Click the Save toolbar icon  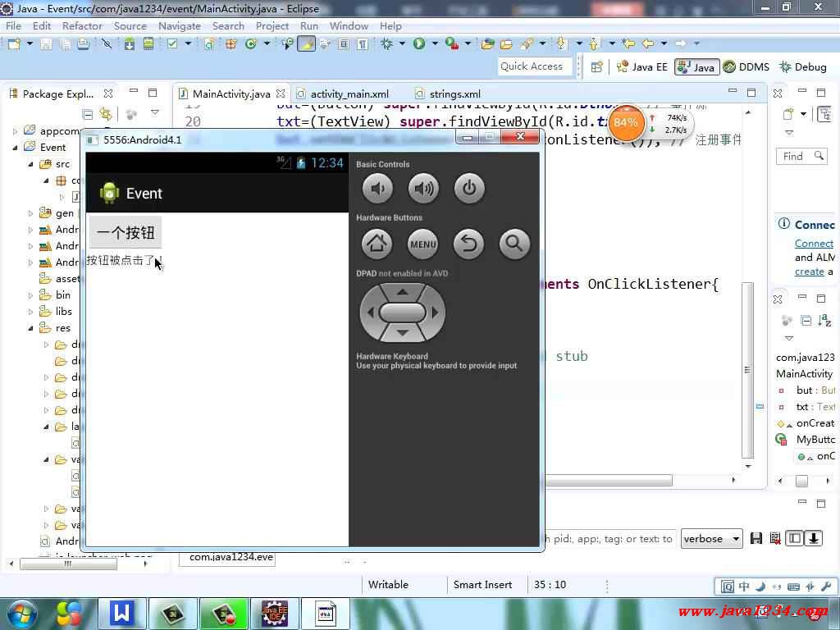pos(46,44)
